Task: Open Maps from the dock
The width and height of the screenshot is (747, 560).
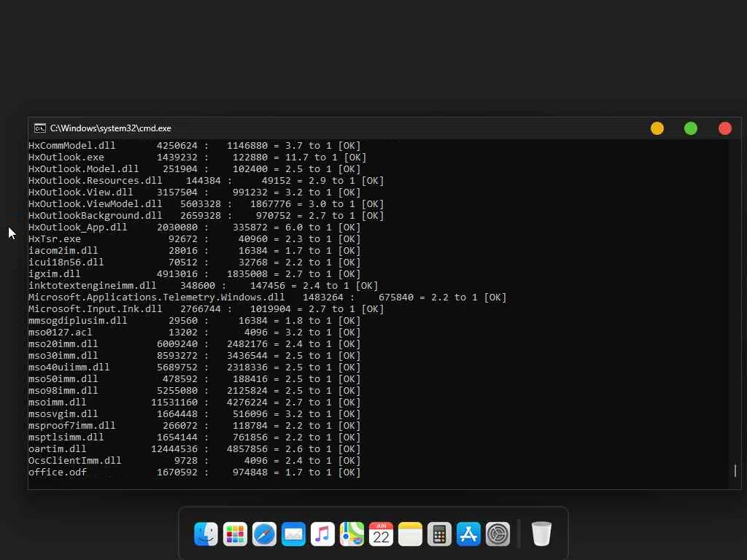Action: (x=352, y=534)
